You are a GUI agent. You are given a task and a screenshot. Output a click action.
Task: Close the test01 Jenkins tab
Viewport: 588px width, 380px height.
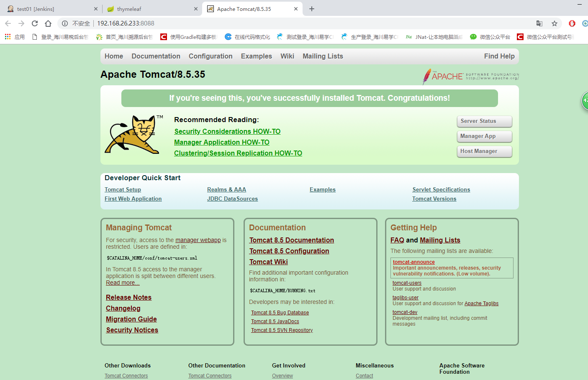tap(96, 9)
